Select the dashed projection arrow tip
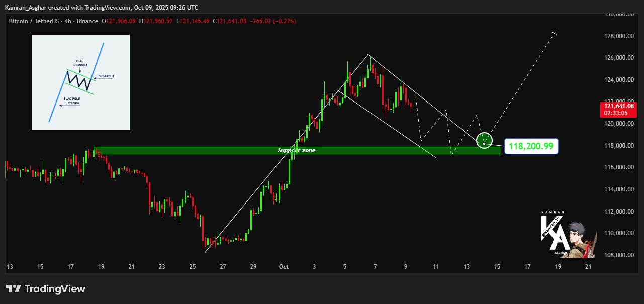The image size is (644, 304). point(555,33)
